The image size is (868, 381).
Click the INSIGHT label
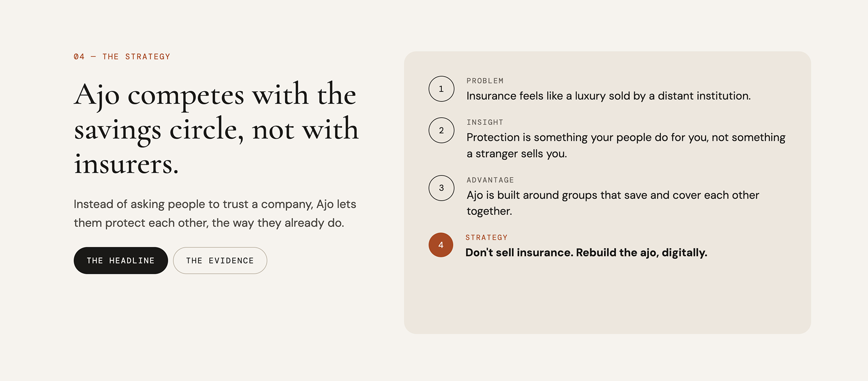pos(485,122)
